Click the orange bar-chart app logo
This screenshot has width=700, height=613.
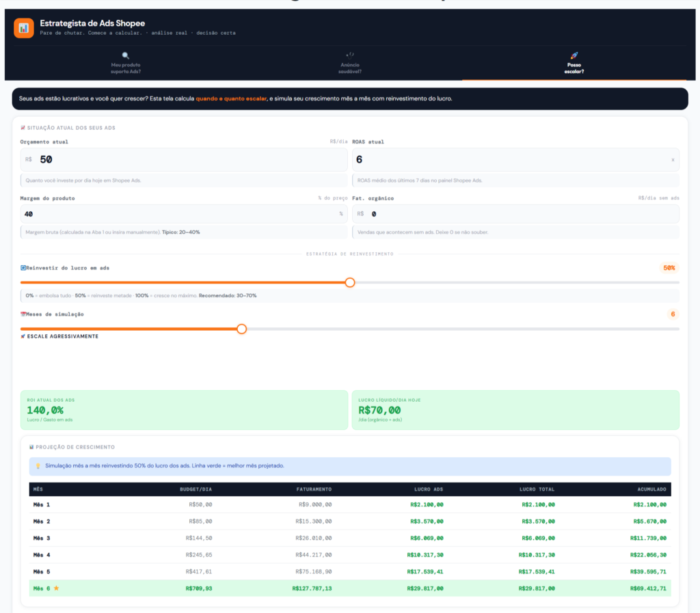24,28
